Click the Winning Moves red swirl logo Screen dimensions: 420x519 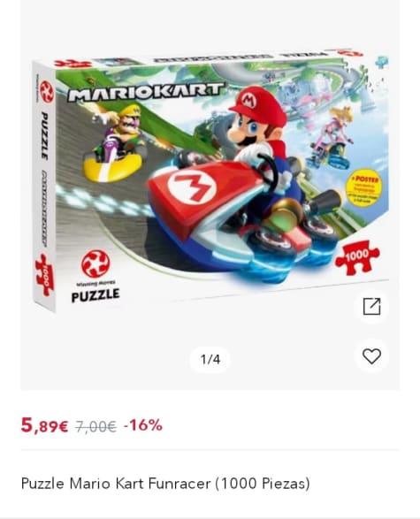click(95, 263)
